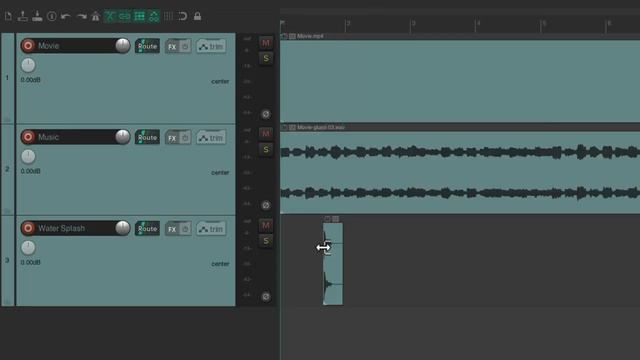Screen dimensions: 640x360
Task: Save the project via toolbar icon
Action: coord(37,16)
